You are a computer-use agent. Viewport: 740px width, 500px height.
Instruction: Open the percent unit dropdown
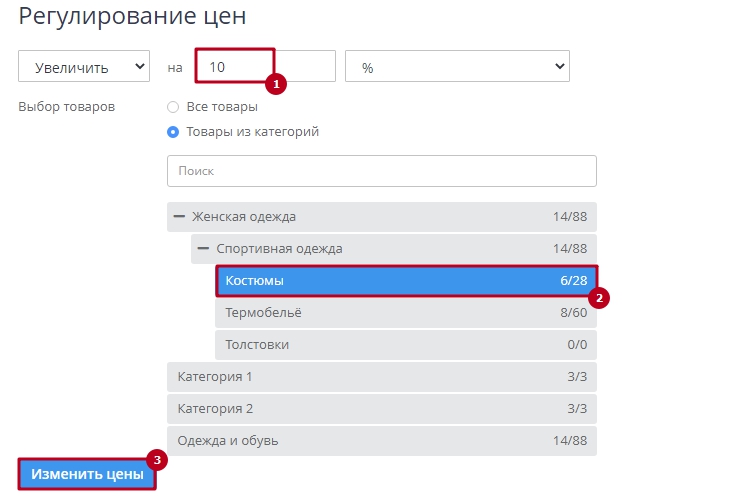click(x=457, y=67)
